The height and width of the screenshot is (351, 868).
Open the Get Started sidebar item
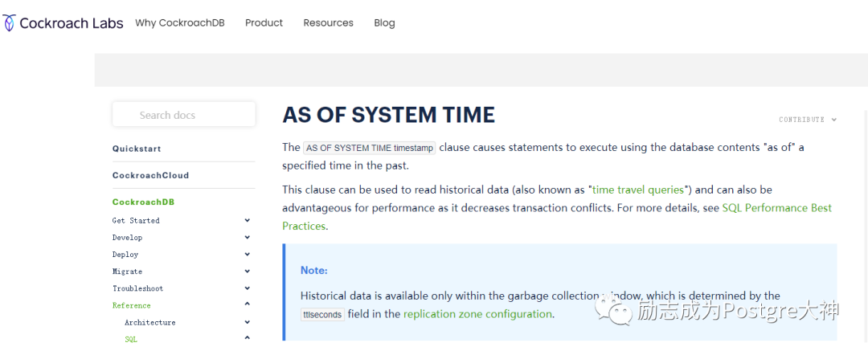click(x=136, y=220)
